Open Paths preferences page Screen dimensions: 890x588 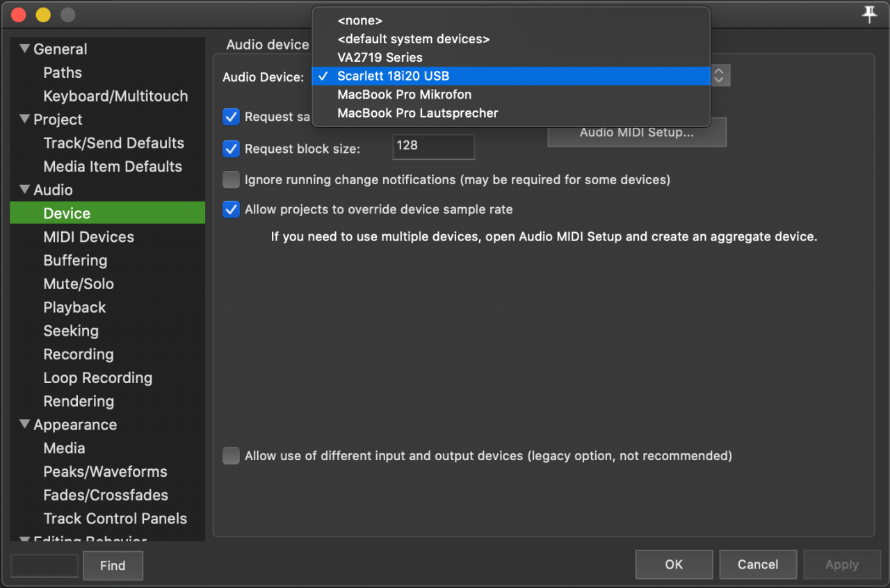coord(63,72)
